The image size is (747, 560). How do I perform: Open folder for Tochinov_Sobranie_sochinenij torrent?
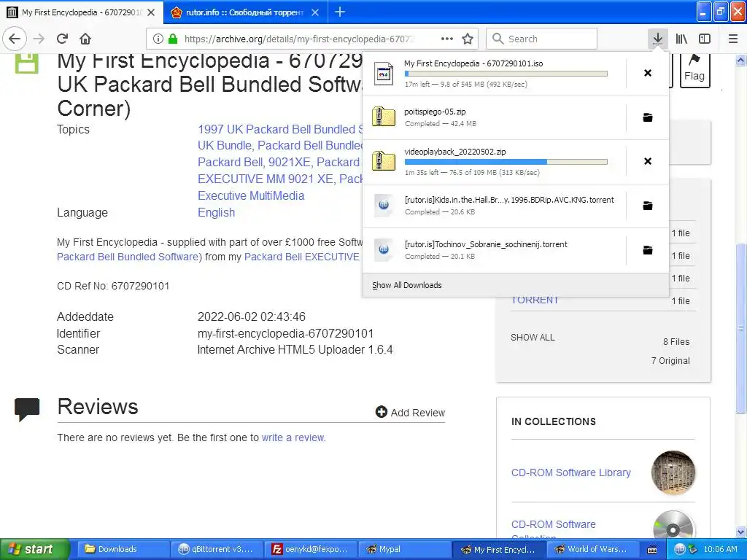pos(648,250)
